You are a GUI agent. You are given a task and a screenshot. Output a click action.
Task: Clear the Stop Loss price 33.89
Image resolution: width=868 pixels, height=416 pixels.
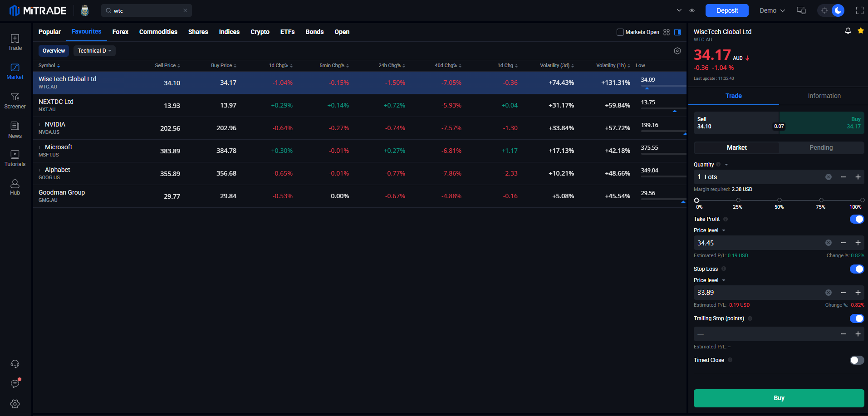point(829,293)
